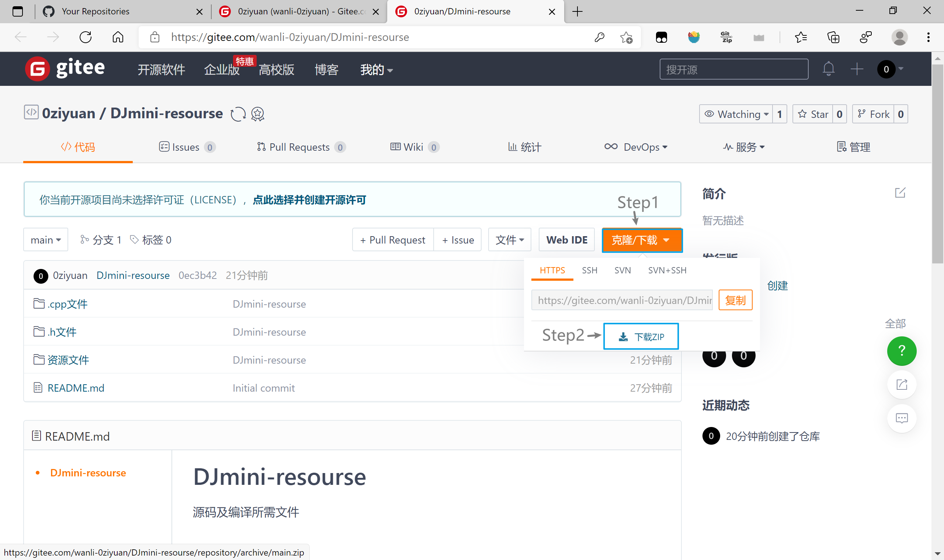Click the + Pull Request button

pyautogui.click(x=392, y=239)
